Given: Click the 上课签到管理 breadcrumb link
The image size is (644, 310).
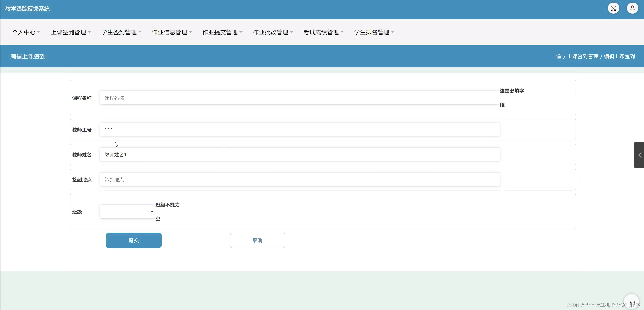Looking at the screenshot, I should (583, 56).
